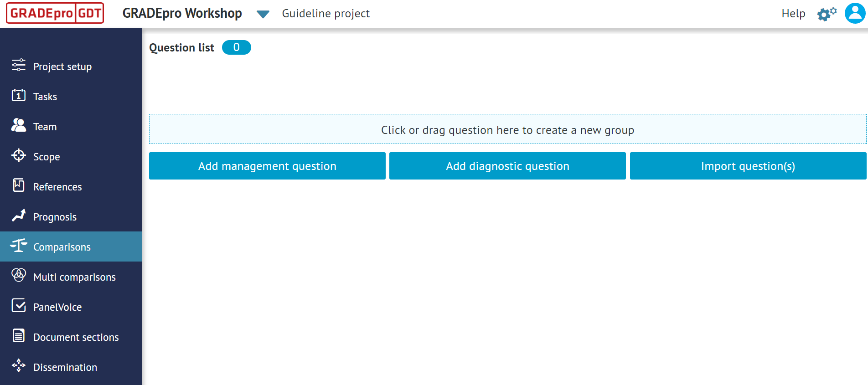Open References via its bookmark icon
The image size is (868, 385).
18,186
